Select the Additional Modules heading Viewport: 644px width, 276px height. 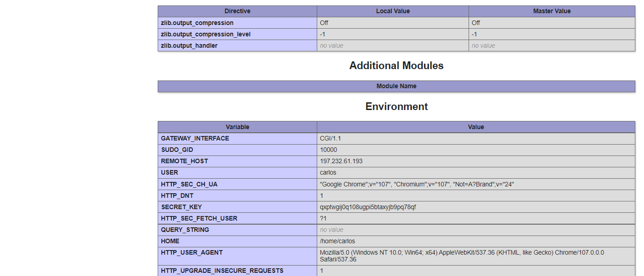396,65
